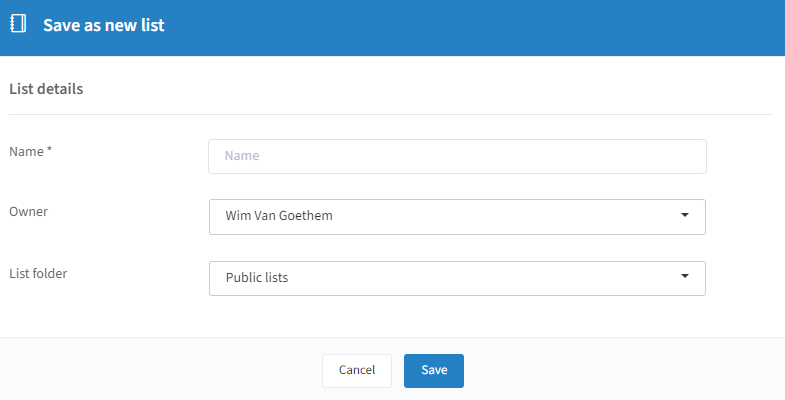Select the Wim Van Goethem owner value
This screenshot has height=400, width=785.
(279, 216)
